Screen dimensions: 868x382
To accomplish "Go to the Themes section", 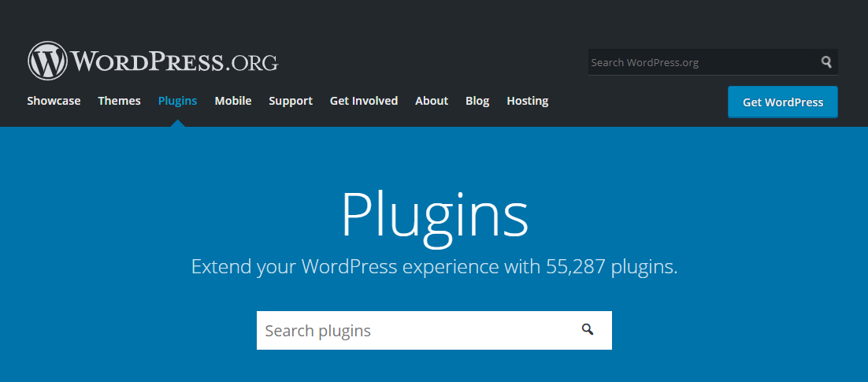I will 119,101.
